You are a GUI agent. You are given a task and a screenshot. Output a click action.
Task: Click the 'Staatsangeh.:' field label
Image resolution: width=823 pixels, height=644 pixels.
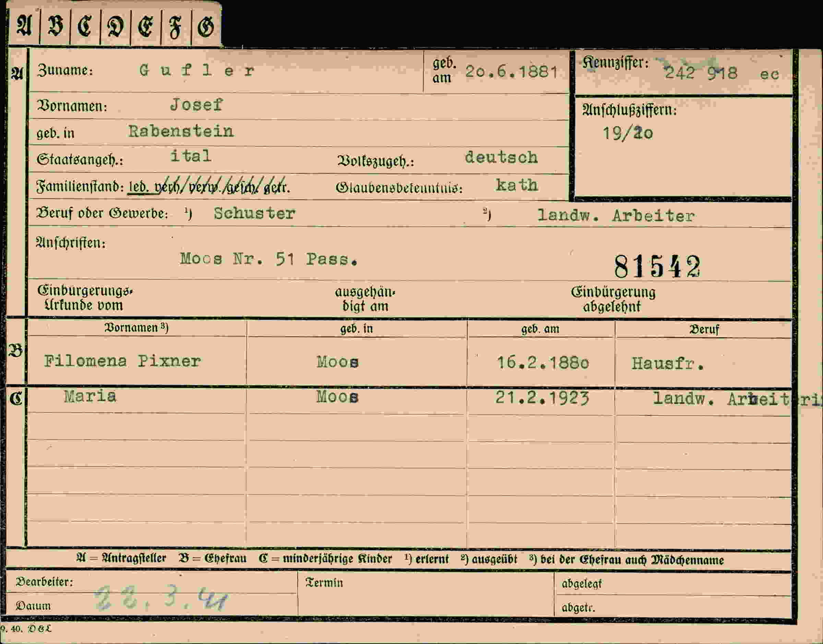[80, 160]
